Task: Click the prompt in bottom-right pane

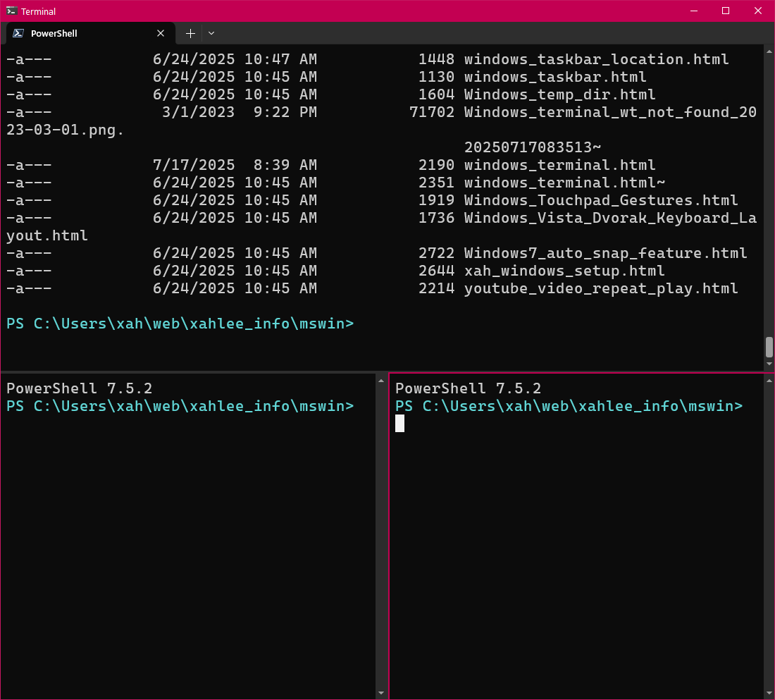Action: [569, 406]
